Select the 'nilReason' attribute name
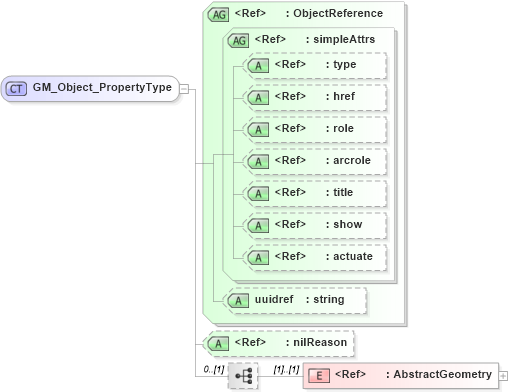The height and width of the screenshot is (392, 508). pos(320,342)
